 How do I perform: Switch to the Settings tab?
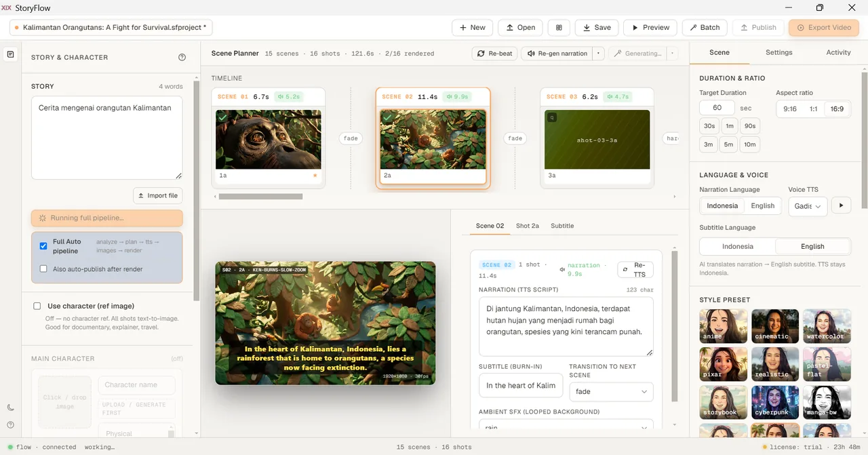tap(778, 52)
